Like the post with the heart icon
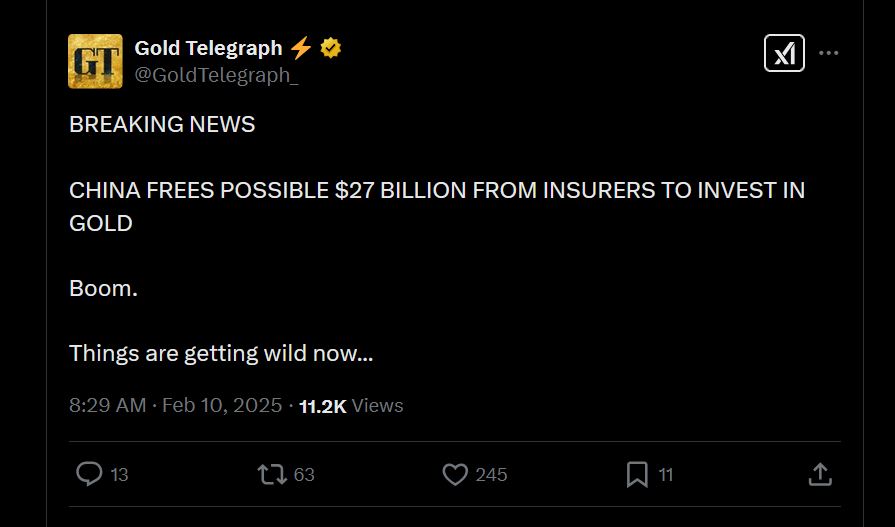This screenshot has height=527, width=895. tap(455, 474)
